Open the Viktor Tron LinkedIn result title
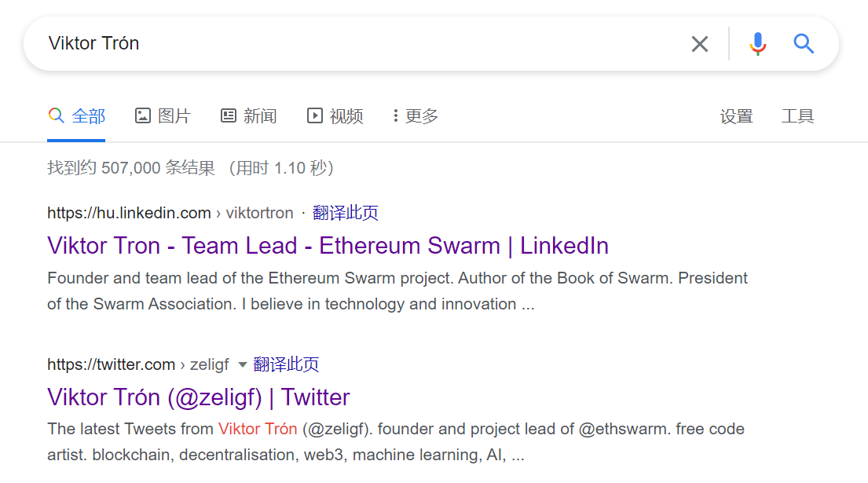Screen dimensions: 868x483 (x=328, y=246)
